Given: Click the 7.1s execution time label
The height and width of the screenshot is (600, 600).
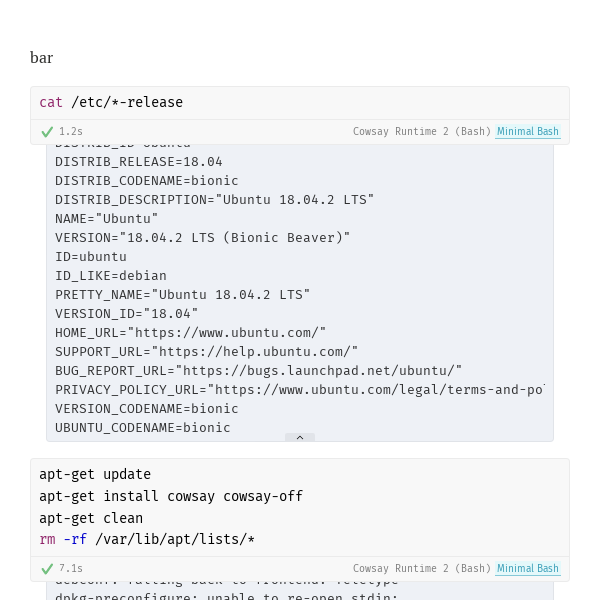Looking at the screenshot, I should [70, 569].
